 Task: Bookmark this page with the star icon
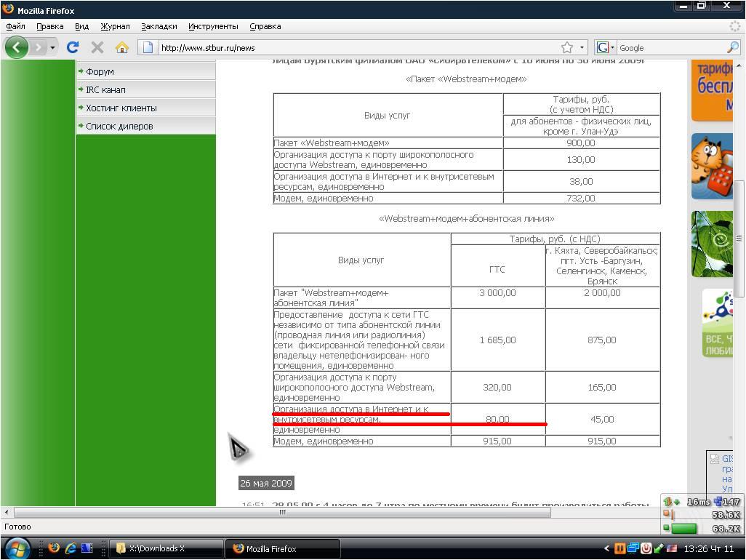567,47
